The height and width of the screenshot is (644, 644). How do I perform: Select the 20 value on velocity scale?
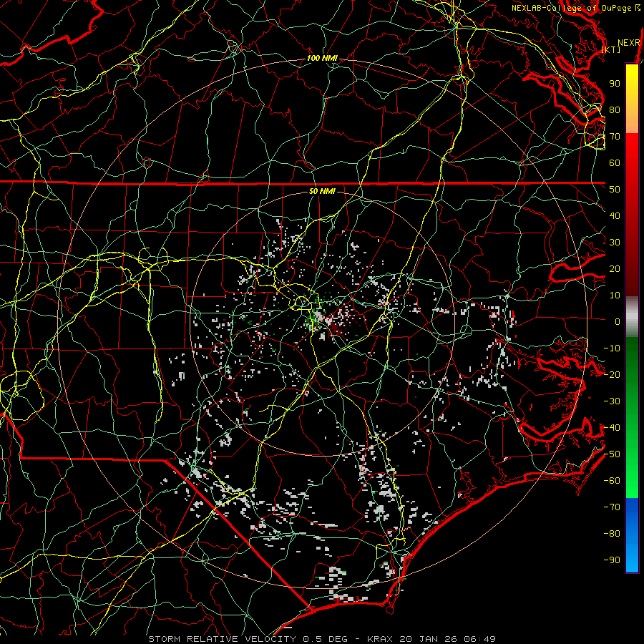pyautogui.click(x=615, y=269)
